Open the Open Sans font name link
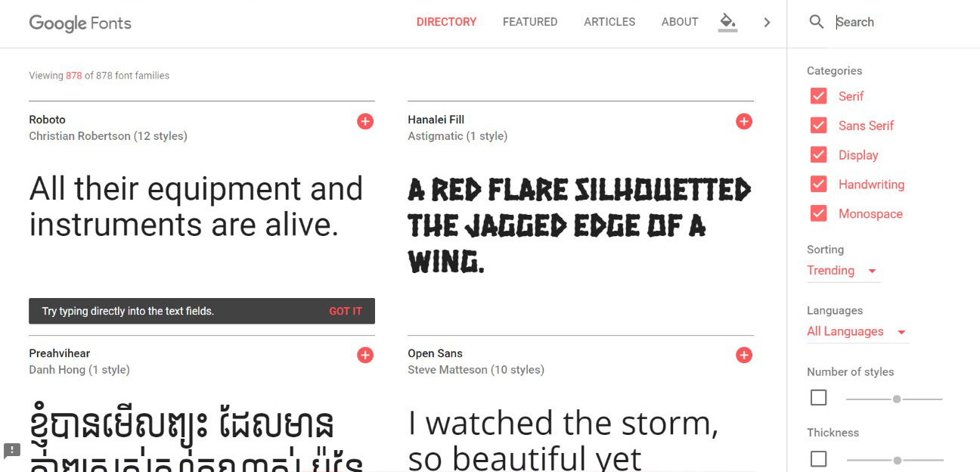 [435, 353]
